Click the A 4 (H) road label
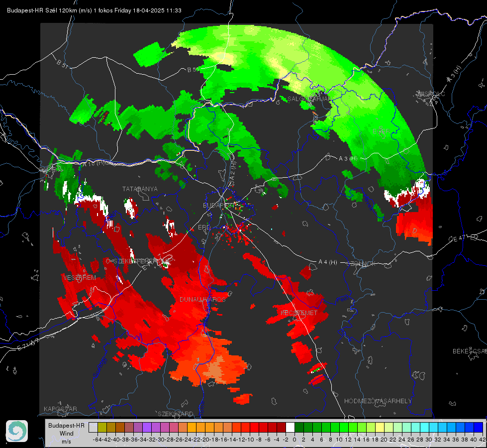 coord(328,262)
